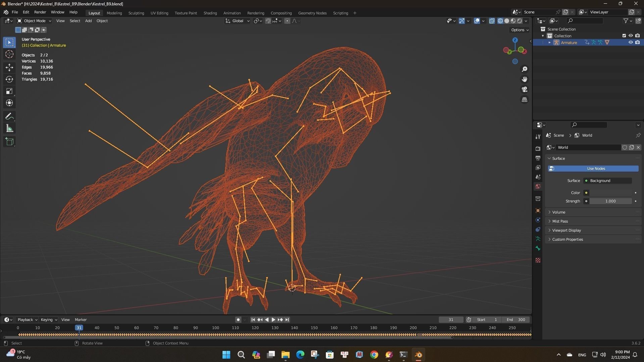Switch to the Sculpting workspace tab
The image size is (644, 362).
136,13
